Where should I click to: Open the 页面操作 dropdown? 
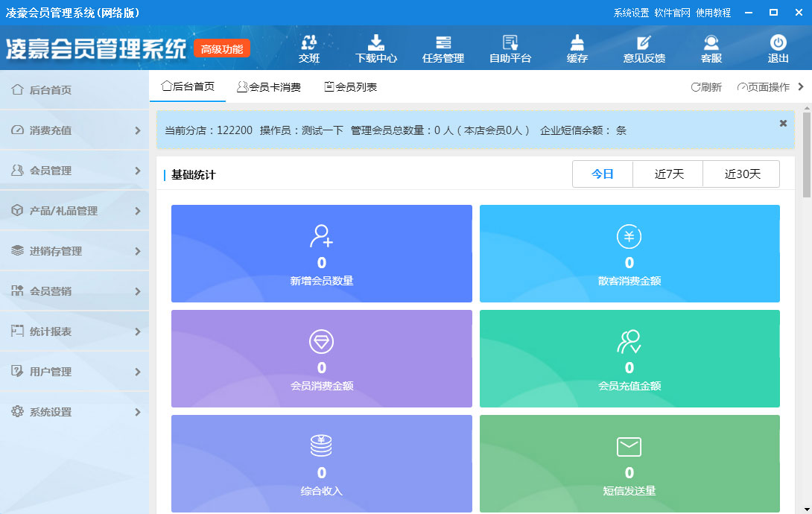(x=764, y=87)
